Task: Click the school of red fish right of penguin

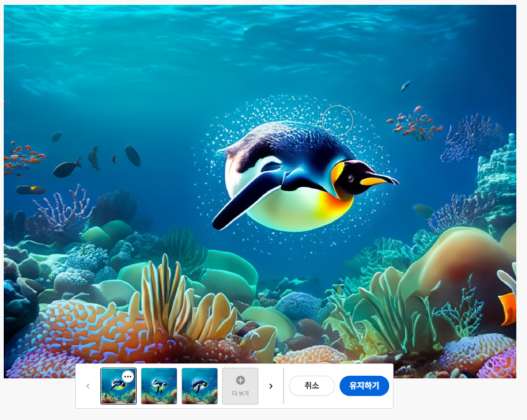Action: coord(414,124)
